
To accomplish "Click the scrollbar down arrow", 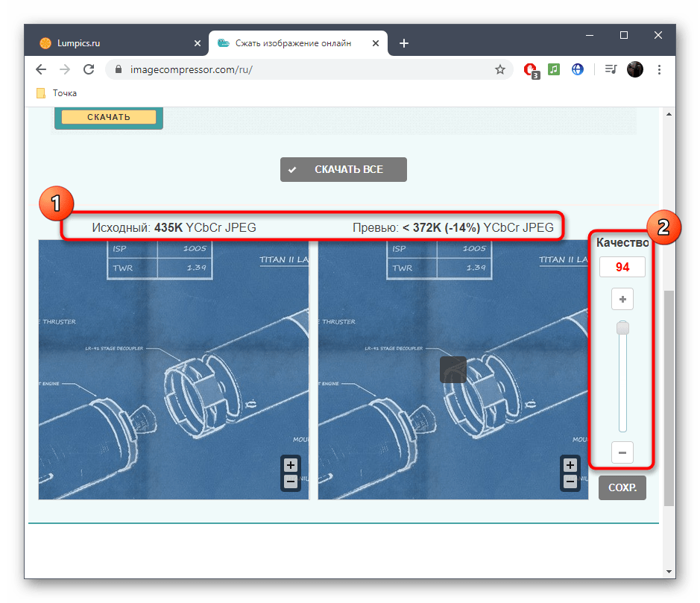I will point(669,571).
